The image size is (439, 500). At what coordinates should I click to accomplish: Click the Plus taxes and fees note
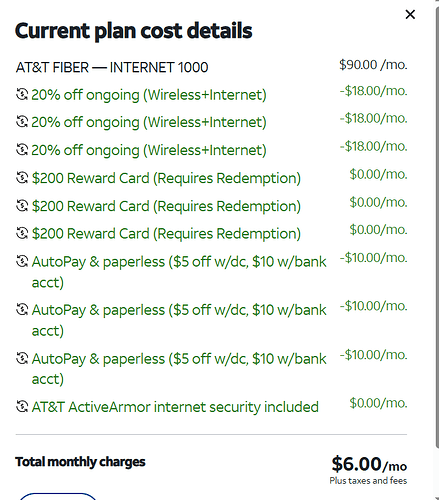368,481
